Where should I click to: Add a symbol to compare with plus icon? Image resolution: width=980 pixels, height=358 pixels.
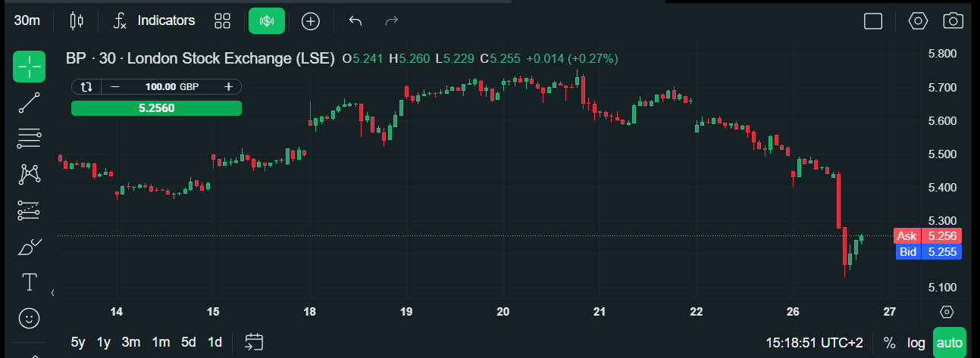[x=310, y=20]
